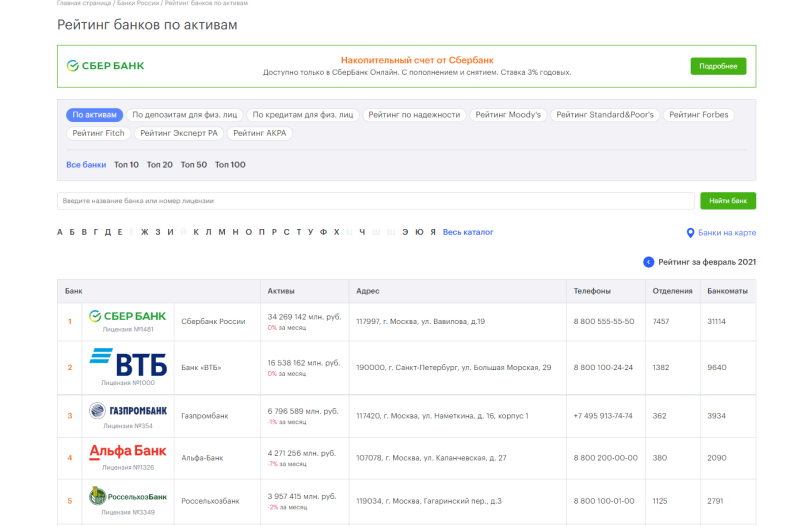Click the Alfa Bank logo
Screen dimensions: 800x526
click(128, 452)
